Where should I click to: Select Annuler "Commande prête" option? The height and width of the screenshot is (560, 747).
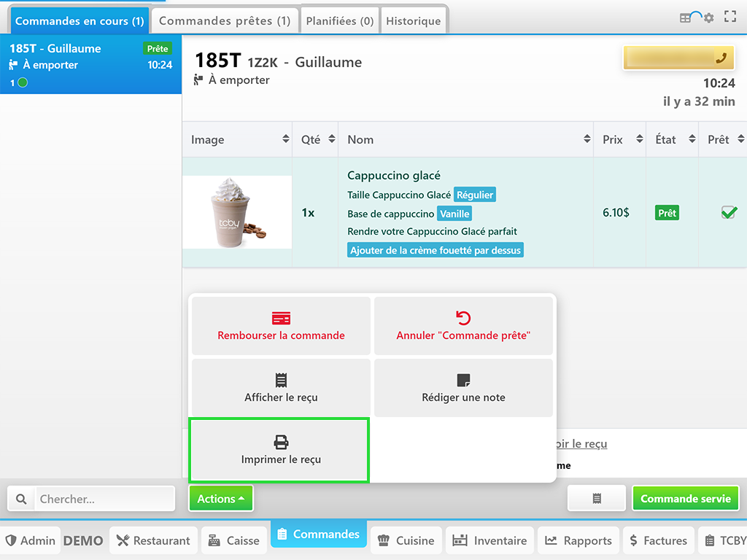463,326
